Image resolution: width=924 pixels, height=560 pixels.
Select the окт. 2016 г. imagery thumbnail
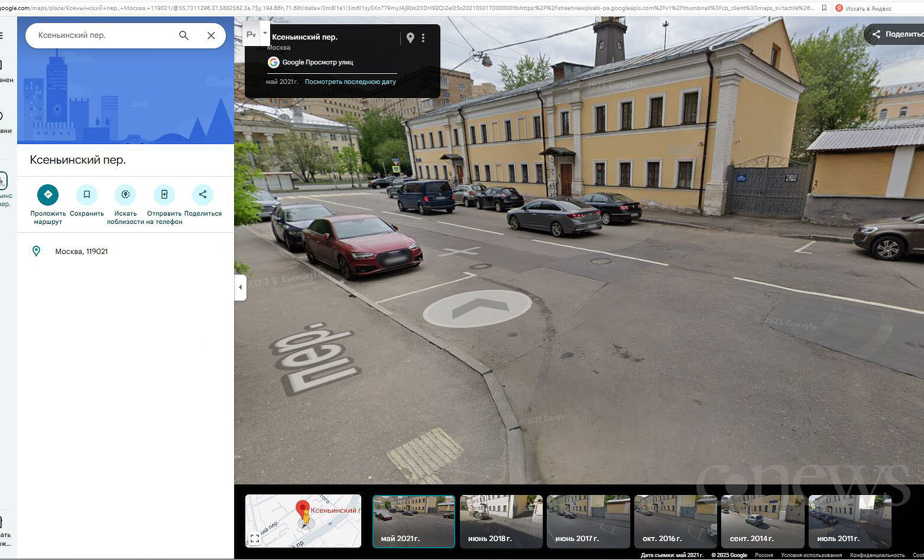pyautogui.click(x=675, y=521)
